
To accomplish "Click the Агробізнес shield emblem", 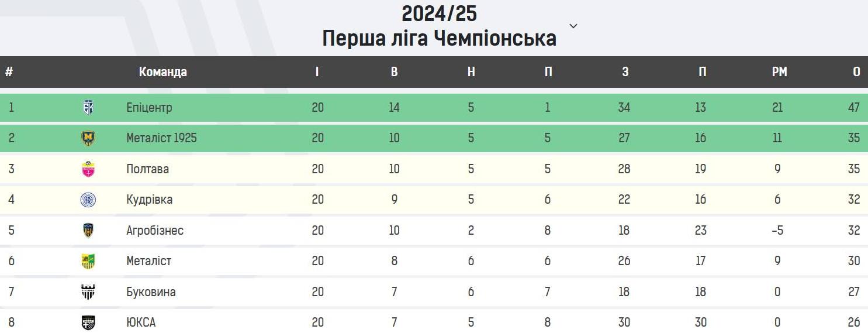I will (88, 230).
